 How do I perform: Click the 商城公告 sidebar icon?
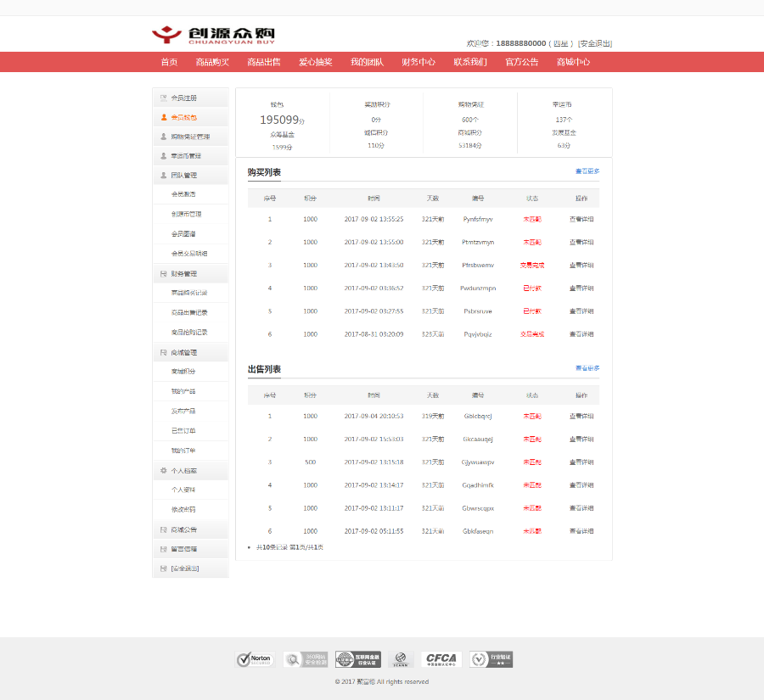164,529
